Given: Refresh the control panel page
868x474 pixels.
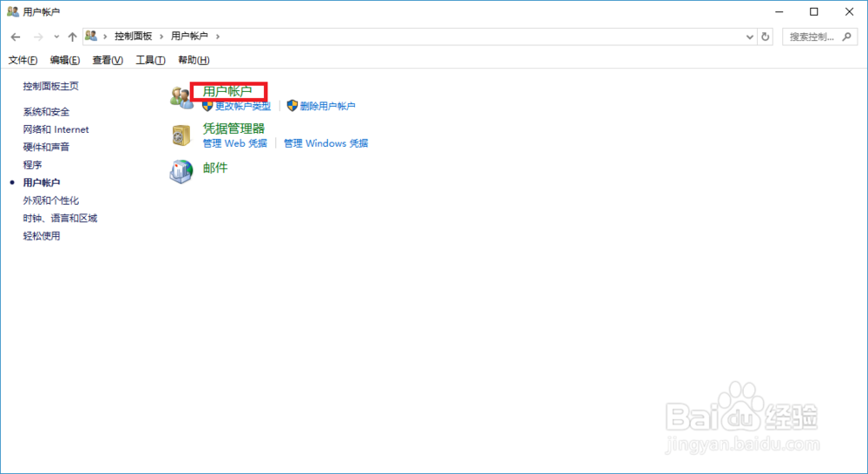Looking at the screenshot, I should tap(766, 37).
